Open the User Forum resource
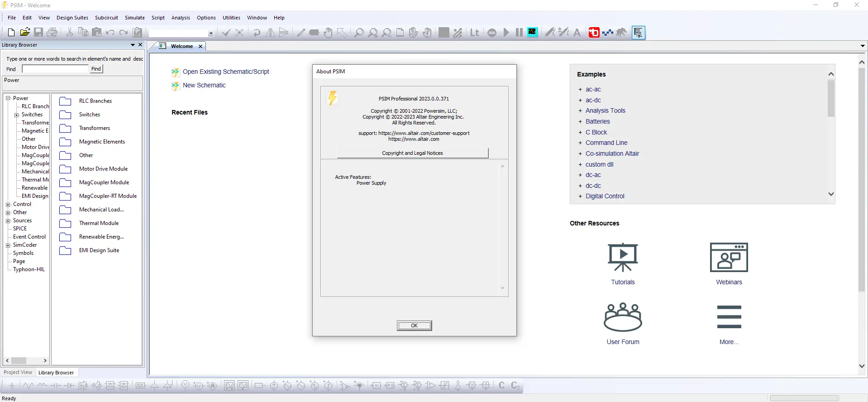868x402 pixels. point(623,324)
